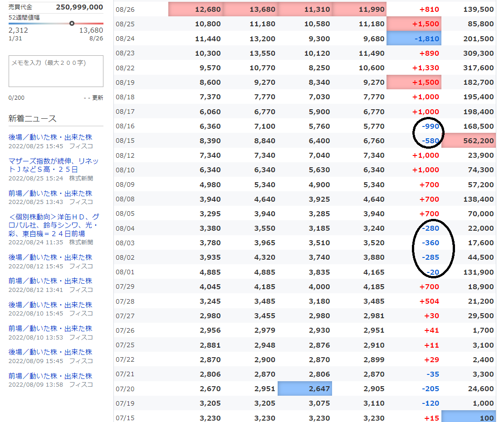Open the 後場 news dated 2022/08/12 15:45

[x=50, y=257]
